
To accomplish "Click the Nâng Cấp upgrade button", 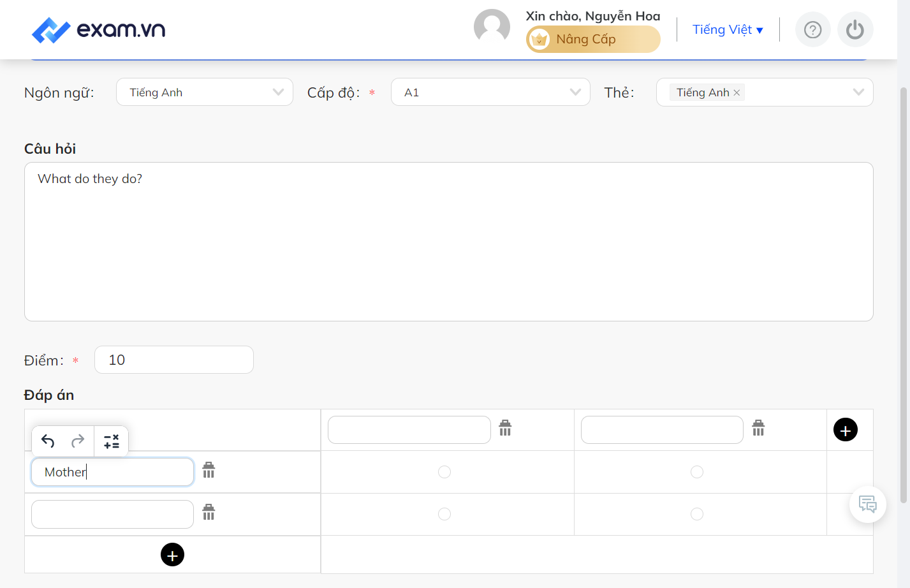I will coord(593,40).
